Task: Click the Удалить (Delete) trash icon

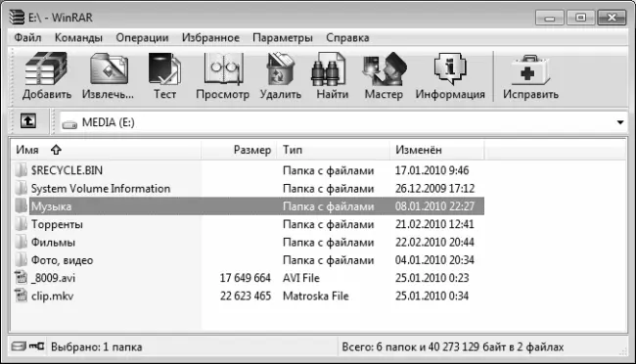Action: click(280, 69)
